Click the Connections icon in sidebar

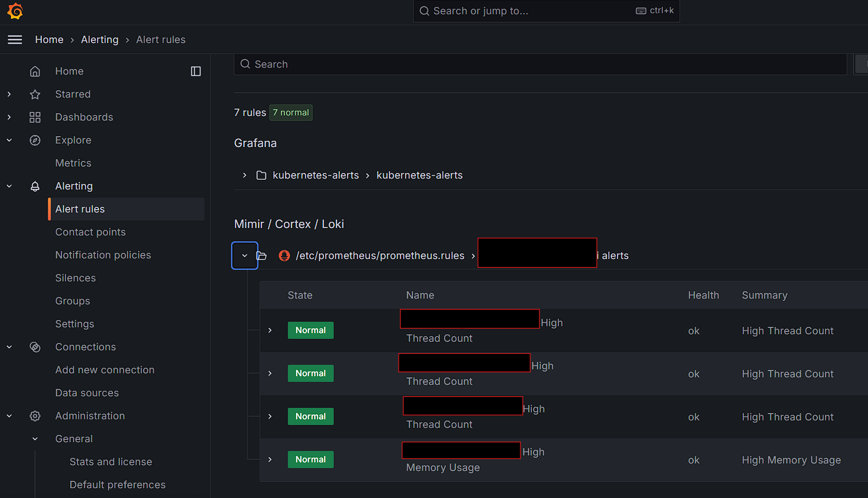tap(35, 347)
